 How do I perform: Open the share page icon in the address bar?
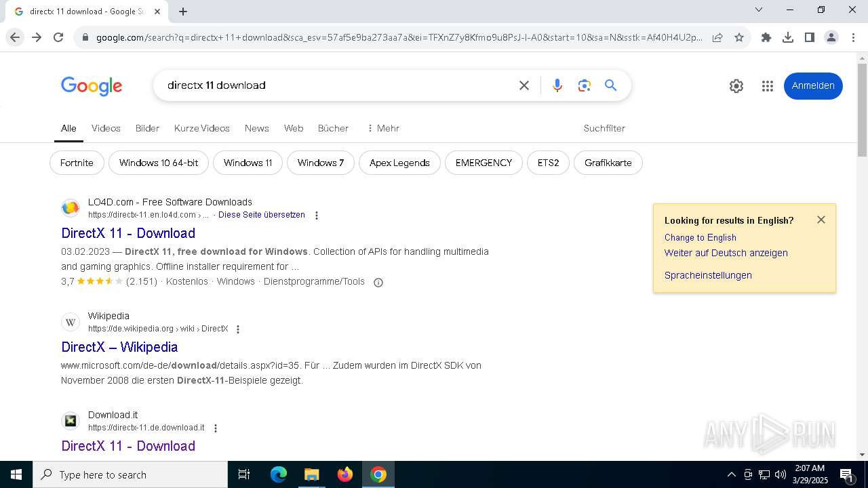click(x=717, y=37)
